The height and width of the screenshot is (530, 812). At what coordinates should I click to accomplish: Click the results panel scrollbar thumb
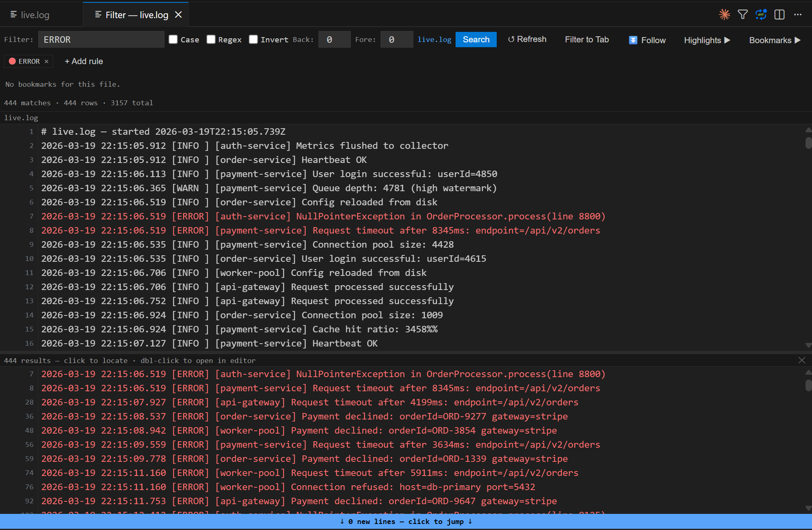808,385
